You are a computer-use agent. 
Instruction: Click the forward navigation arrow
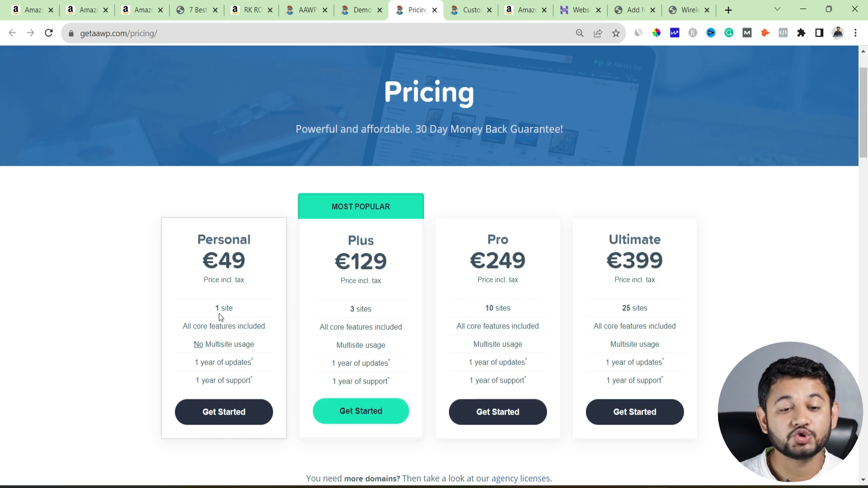click(x=30, y=33)
